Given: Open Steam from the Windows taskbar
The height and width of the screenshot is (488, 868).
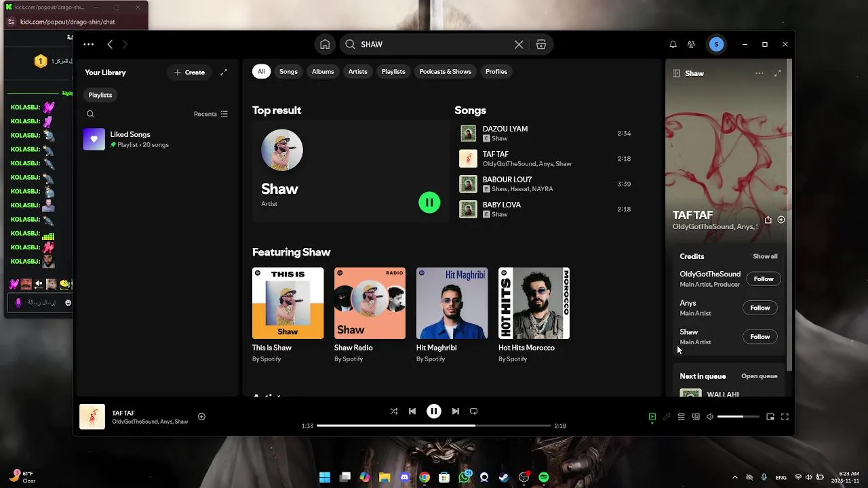Looking at the screenshot, I should click(x=504, y=477).
